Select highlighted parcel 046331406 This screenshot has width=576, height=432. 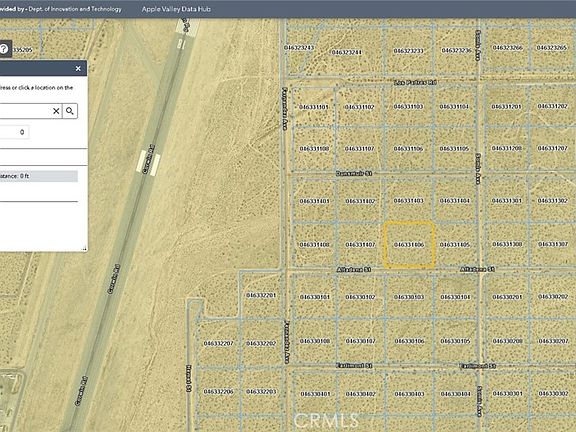[409, 245]
